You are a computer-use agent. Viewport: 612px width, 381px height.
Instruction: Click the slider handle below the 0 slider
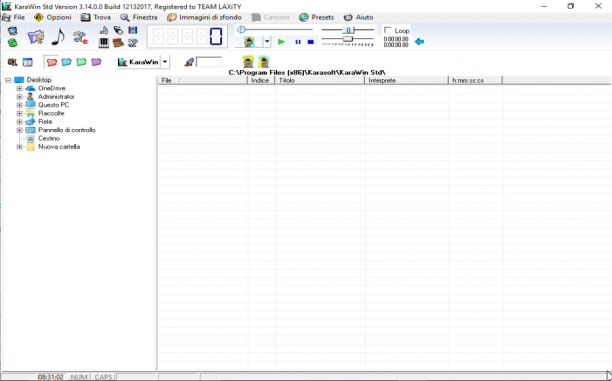point(348,39)
